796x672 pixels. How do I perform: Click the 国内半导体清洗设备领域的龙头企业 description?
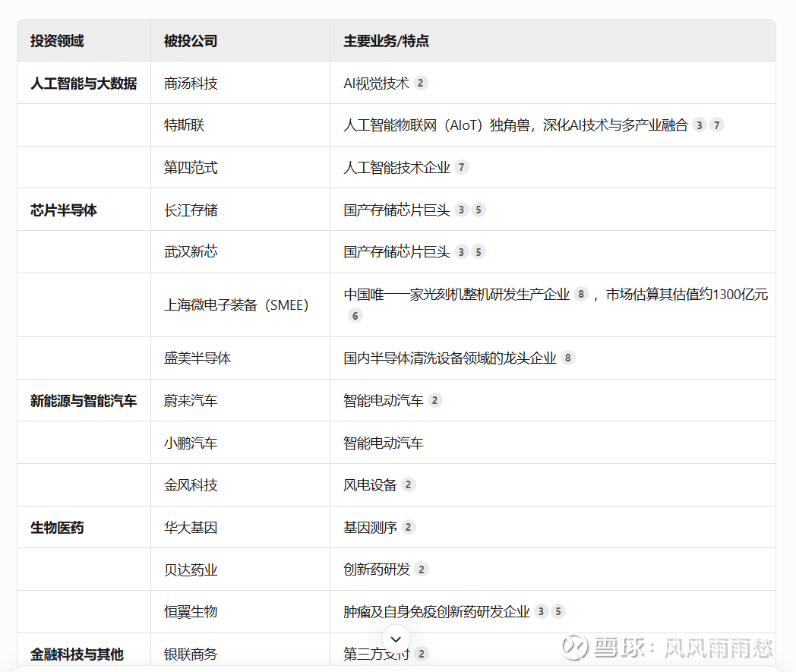[x=450, y=358]
